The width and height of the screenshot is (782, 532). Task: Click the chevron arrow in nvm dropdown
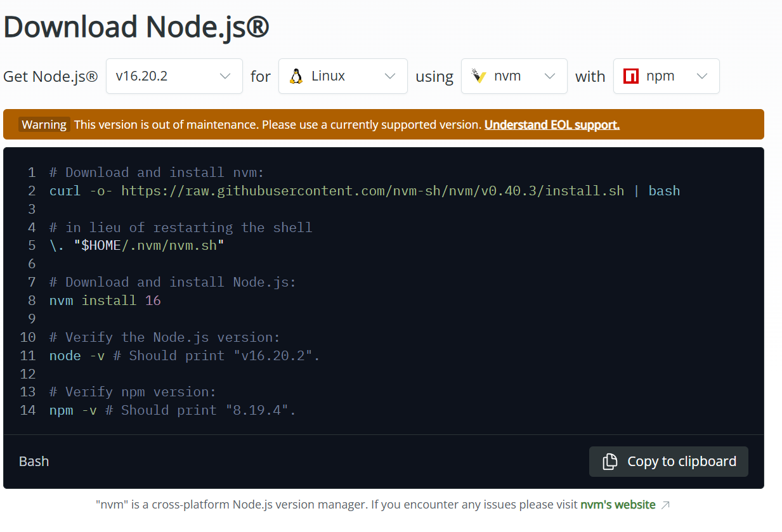(x=550, y=76)
